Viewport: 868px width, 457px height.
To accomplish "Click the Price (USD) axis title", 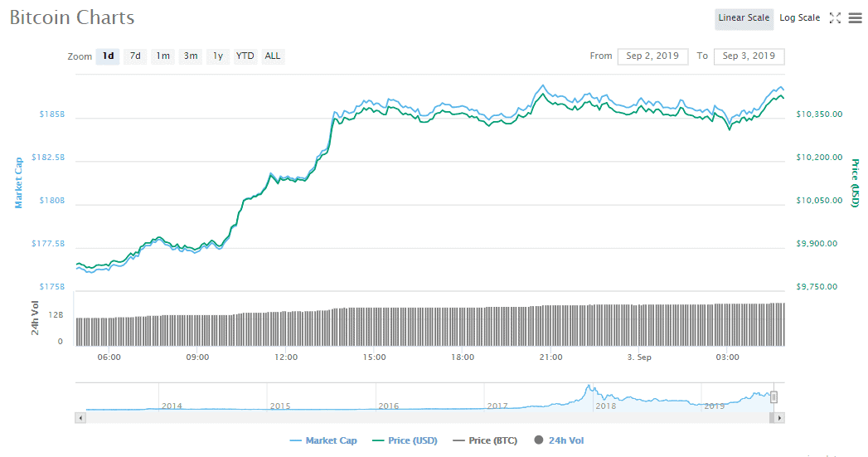I will (856, 182).
